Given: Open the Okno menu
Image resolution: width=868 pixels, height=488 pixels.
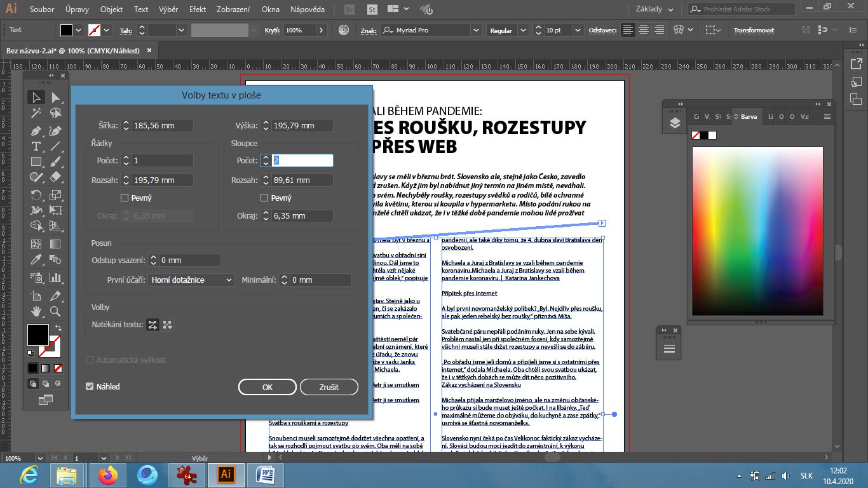Looking at the screenshot, I should click(270, 10).
